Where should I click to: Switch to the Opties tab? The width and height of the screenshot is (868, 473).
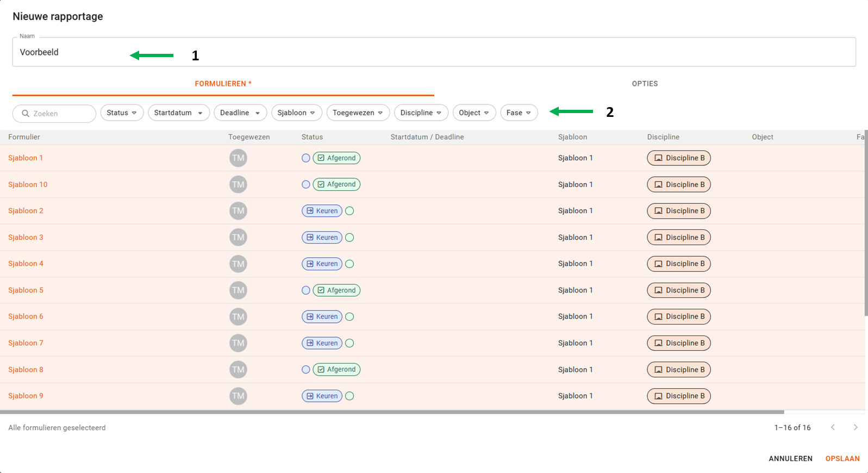coord(645,84)
